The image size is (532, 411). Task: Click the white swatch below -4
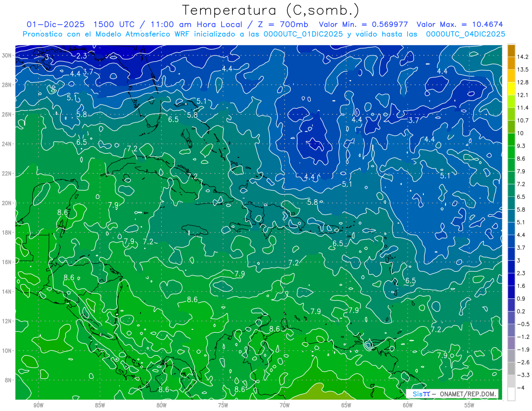511,394
